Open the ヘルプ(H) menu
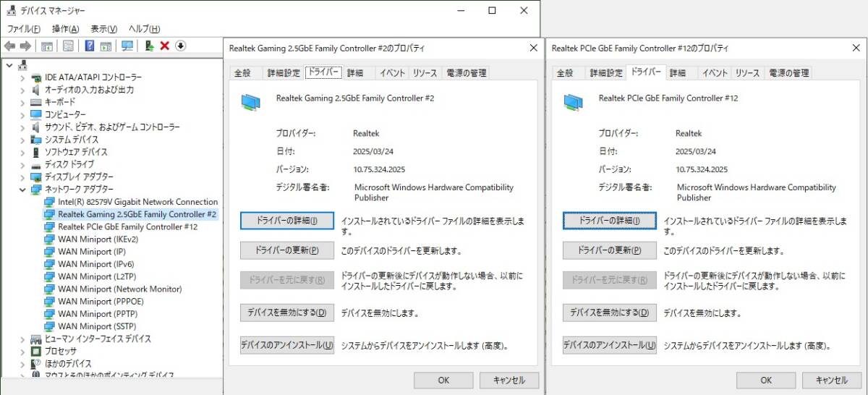Screen dimensions: 868x395 click(x=144, y=29)
